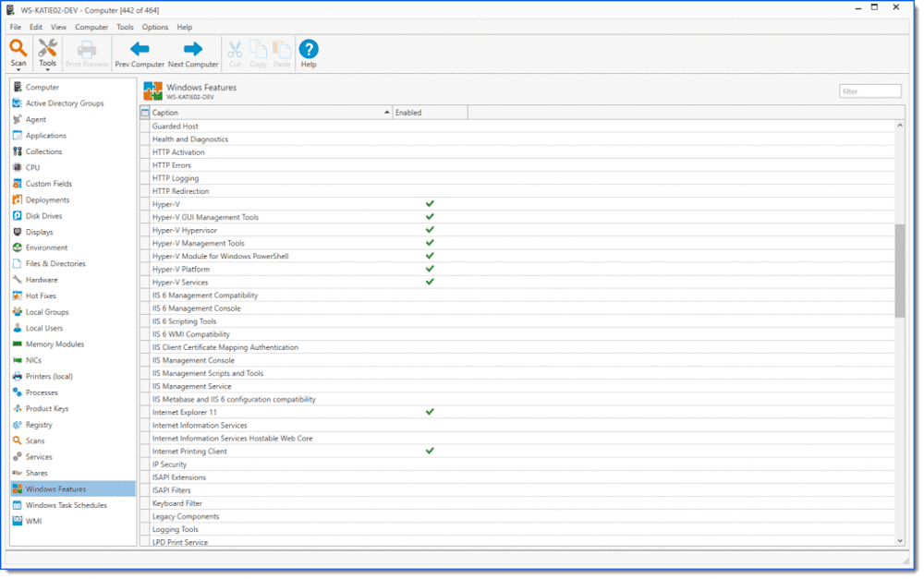This screenshot has height=579, width=924.
Task: Open Windows Task Schedules page
Action: coord(66,505)
